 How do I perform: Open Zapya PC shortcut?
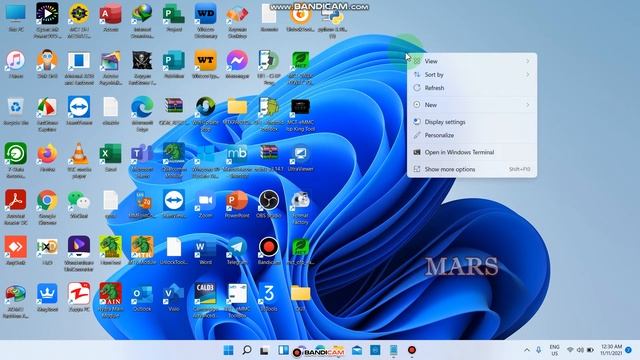[x=79, y=297]
